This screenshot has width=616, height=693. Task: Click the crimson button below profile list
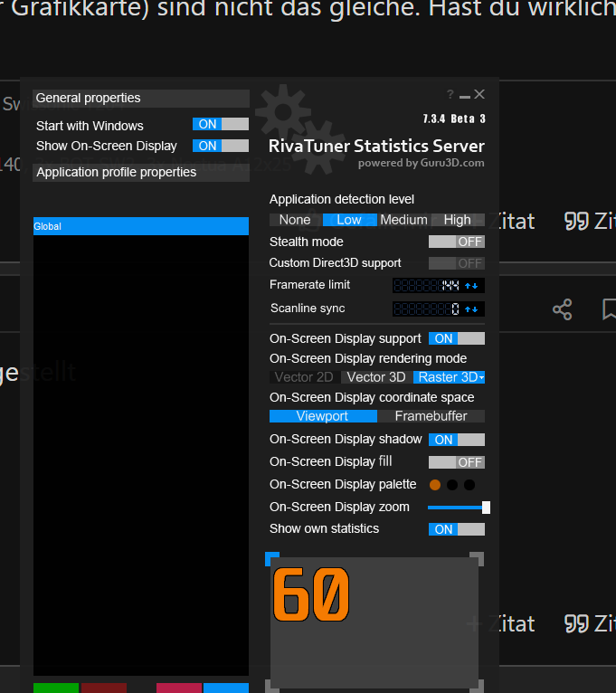pos(179,688)
